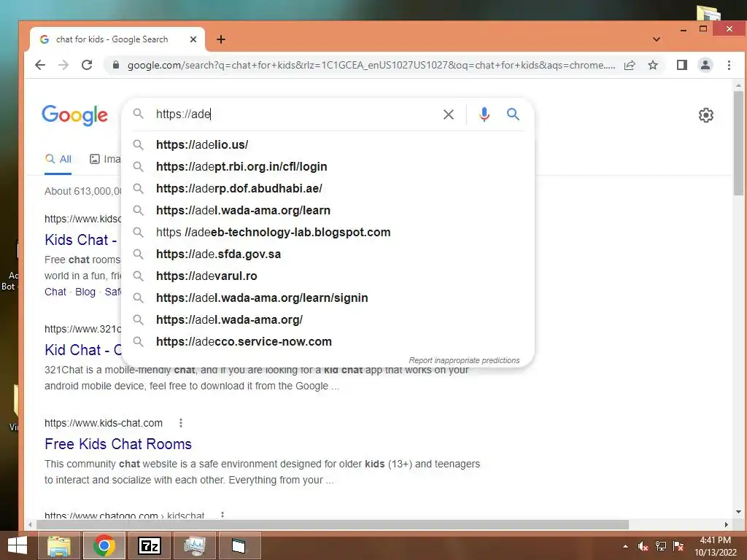This screenshot has height=560, width=747.
Task: Select suggestion https://adel.wada-ama.org/
Action: click(328, 320)
